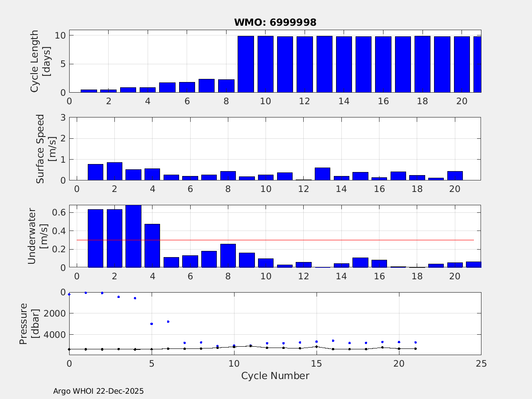The width and height of the screenshot is (532, 399).
Task: Select the Cycle Length bar for cycle 9
Action: pyautogui.click(x=246, y=64)
